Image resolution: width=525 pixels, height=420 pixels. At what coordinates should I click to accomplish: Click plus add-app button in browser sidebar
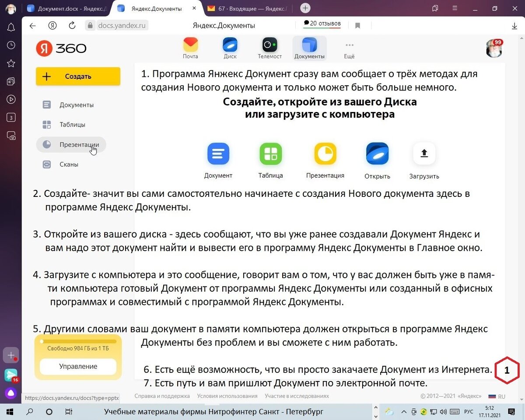point(11,355)
